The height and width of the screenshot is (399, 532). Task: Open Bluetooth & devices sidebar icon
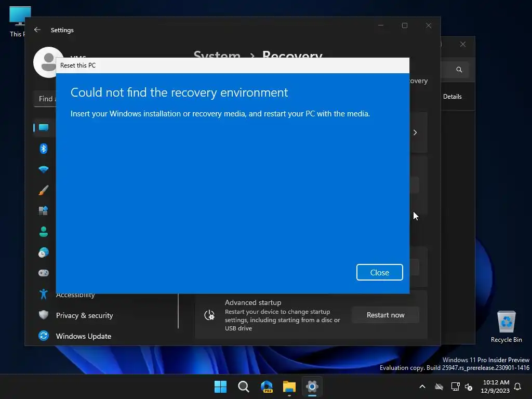click(44, 149)
